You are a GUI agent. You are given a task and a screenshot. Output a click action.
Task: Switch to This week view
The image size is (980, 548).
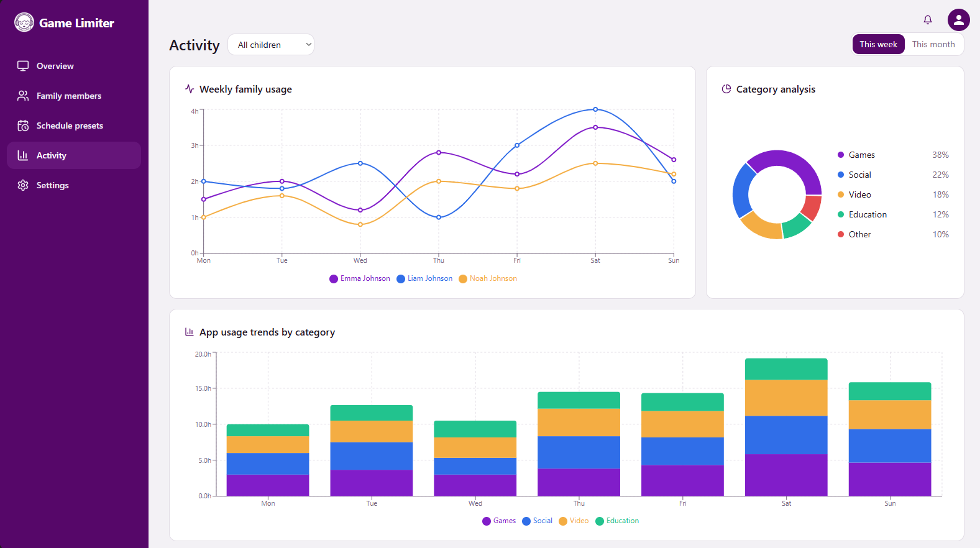(x=878, y=44)
